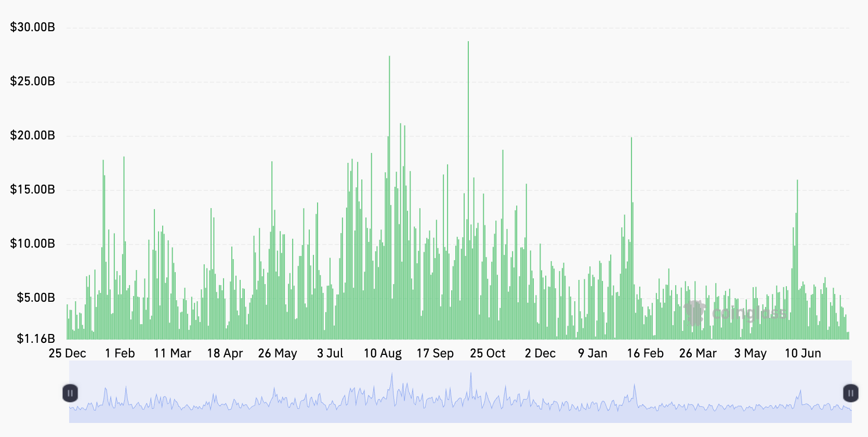Click the 2 Dec x-axis date
This screenshot has height=437, width=868.
point(540,353)
